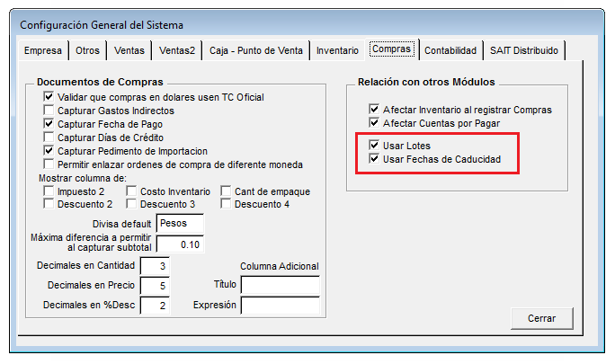Select the Compras tab
Viewport: 615px width, 364px height.
[x=391, y=49]
